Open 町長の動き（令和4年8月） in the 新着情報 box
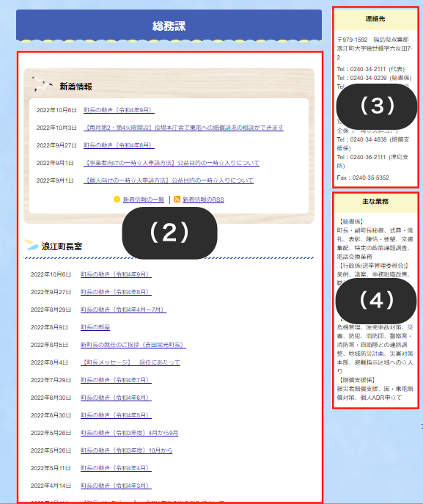This screenshot has height=504, width=423. click(x=119, y=145)
